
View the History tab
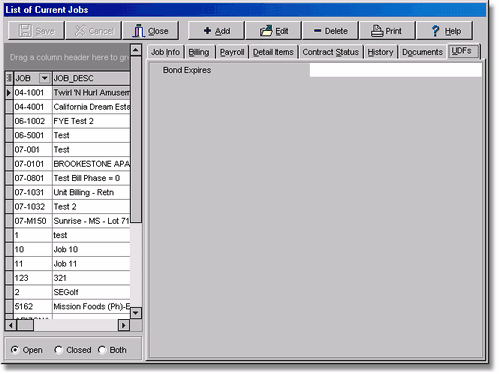[380, 52]
